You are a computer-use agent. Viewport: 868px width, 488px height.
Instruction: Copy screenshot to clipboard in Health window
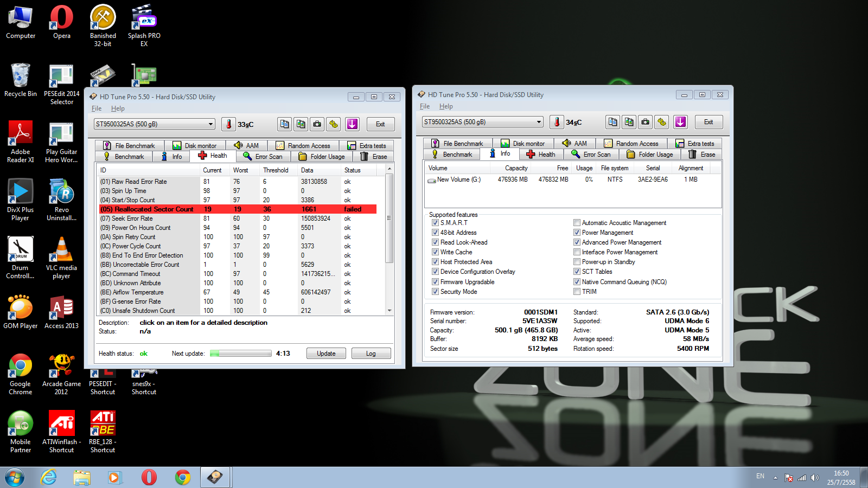[301, 124]
